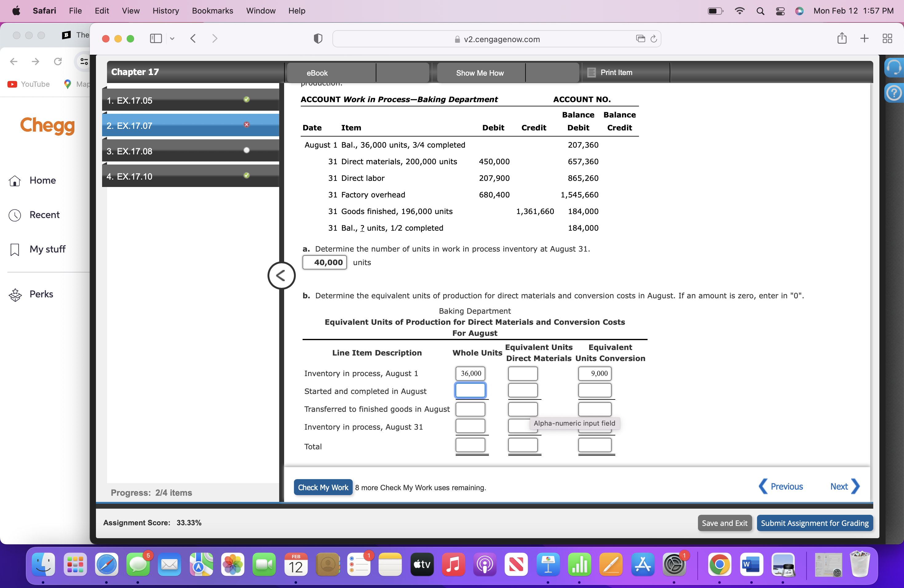Go back in Safari history
The image size is (904, 588).
[x=193, y=38]
